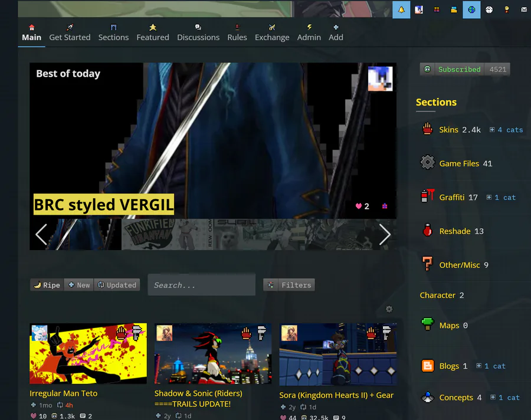The image size is (531, 420).
Task: Open the Featured tab
Action: click(x=153, y=33)
